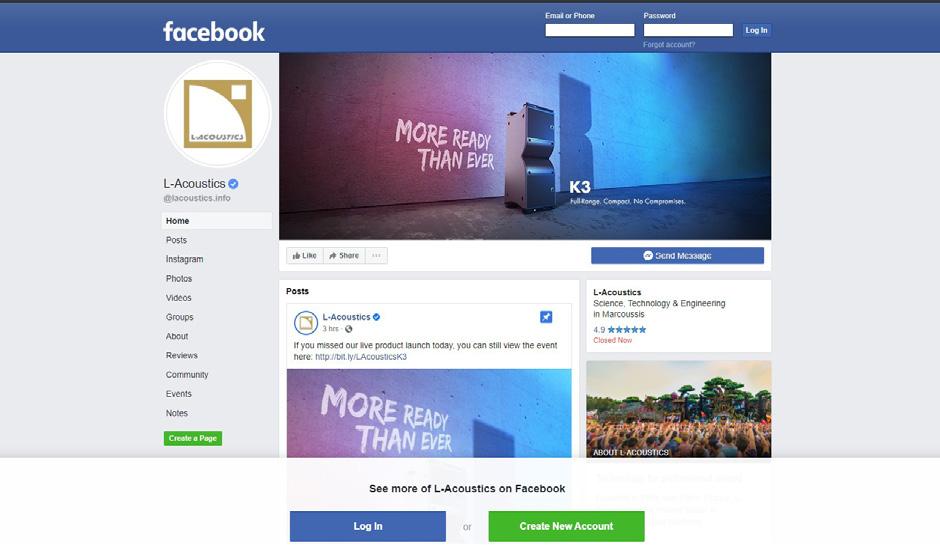Open the three-dots more options menu
This screenshot has height=545, width=940.
376,255
